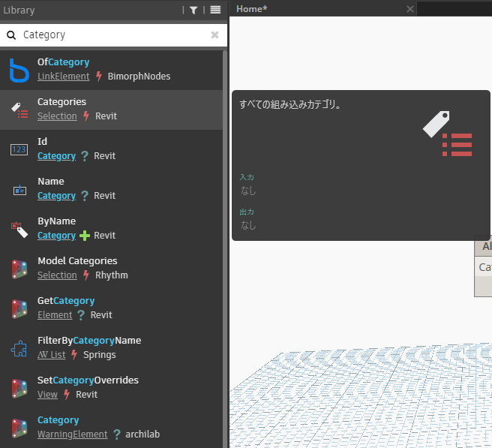Image resolution: width=492 pixels, height=448 pixels.
Task: Focus the library search field
Action: 113,35
